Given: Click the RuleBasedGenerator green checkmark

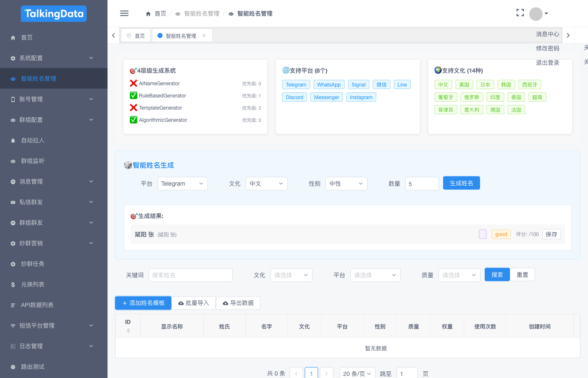Looking at the screenshot, I should click(x=134, y=96).
